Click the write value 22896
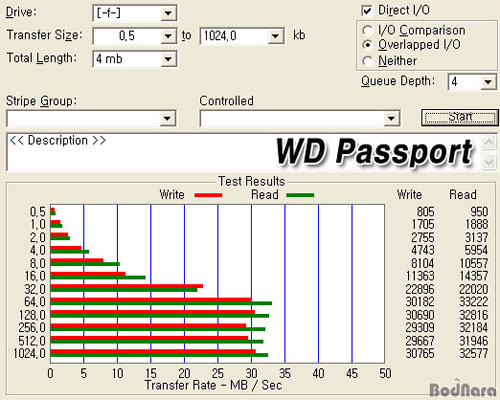This screenshot has height=400, width=500. coord(420,289)
